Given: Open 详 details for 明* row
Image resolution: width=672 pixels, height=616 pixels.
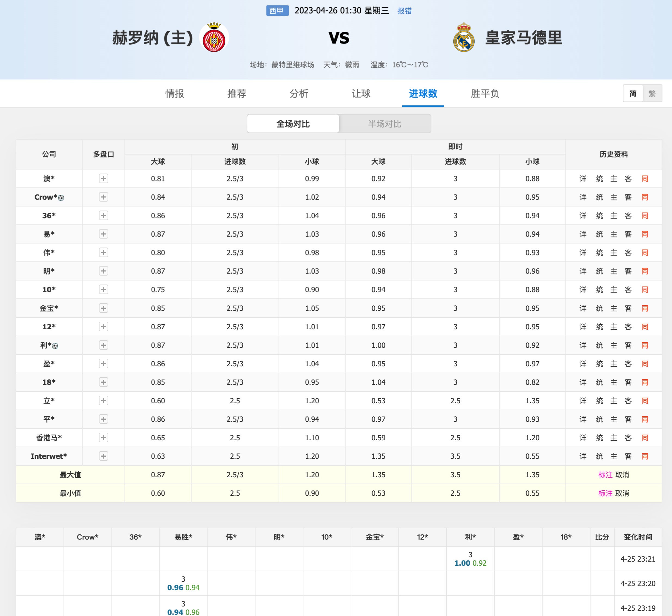Looking at the screenshot, I should [x=583, y=271].
